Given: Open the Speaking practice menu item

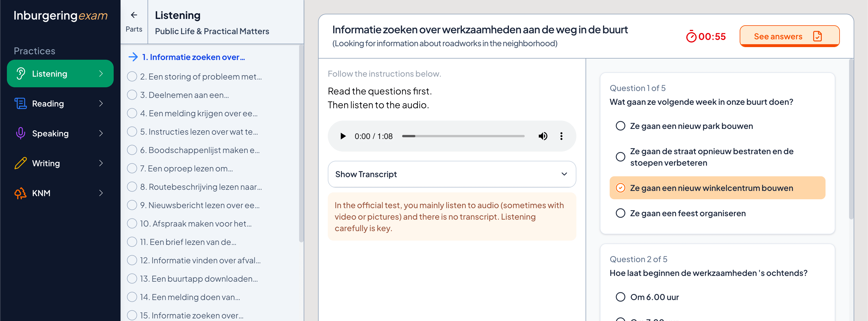Looking at the screenshot, I should [60, 133].
